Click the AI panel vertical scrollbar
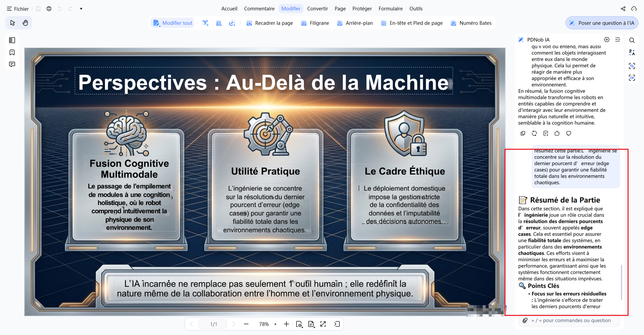 point(622,282)
